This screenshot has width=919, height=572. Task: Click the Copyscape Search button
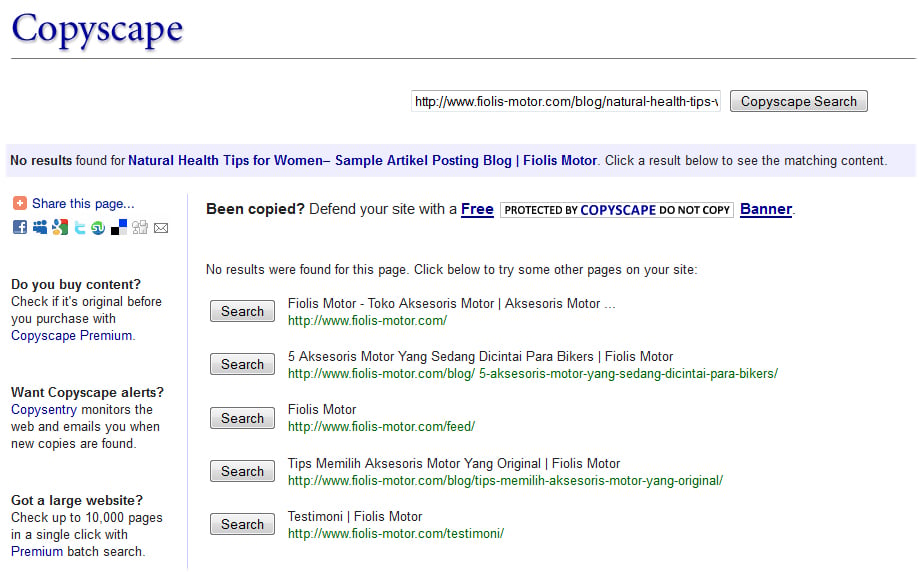pos(798,101)
